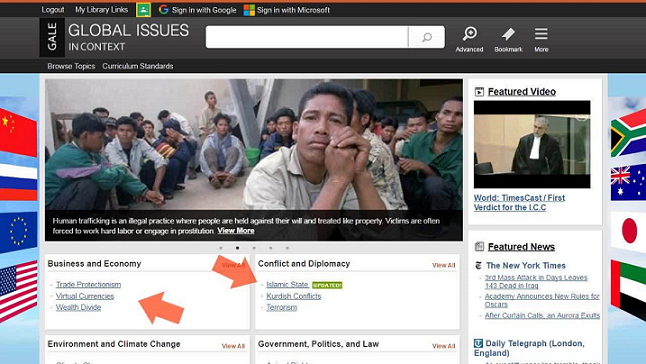Open Advanced search icon
Image resolution: width=646 pixels, height=364 pixels.
coord(469,34)
